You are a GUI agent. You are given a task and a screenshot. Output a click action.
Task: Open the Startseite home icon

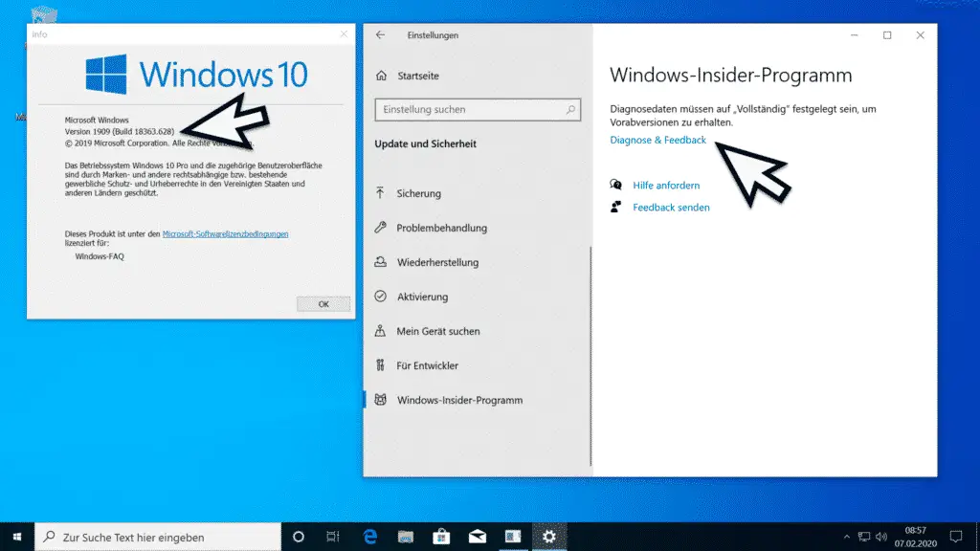381,76
